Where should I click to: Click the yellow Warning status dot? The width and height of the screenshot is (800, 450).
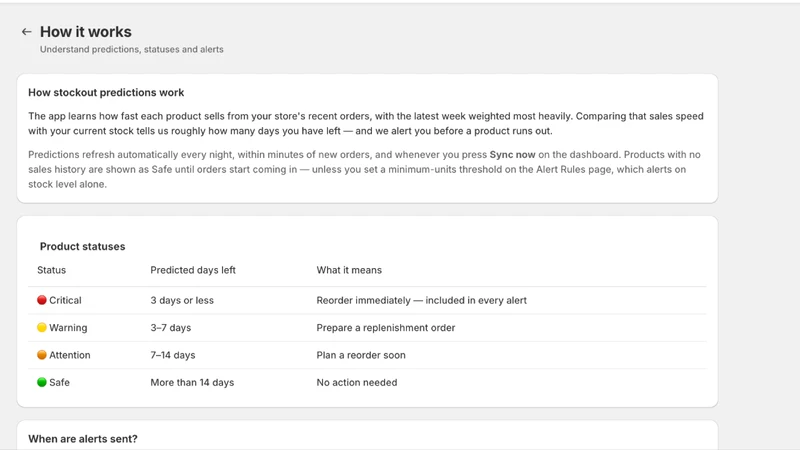click(42, 328)
